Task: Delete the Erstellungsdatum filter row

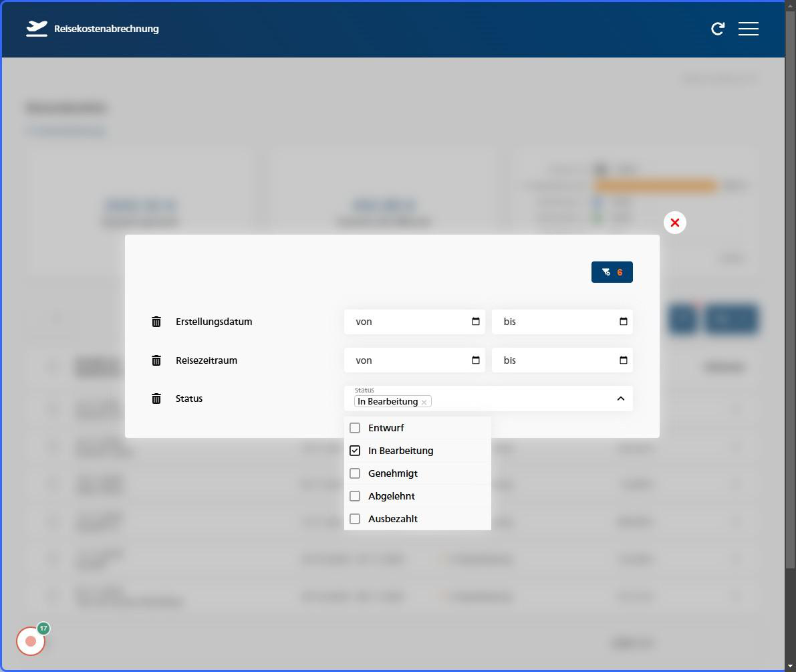Action: 156,322
